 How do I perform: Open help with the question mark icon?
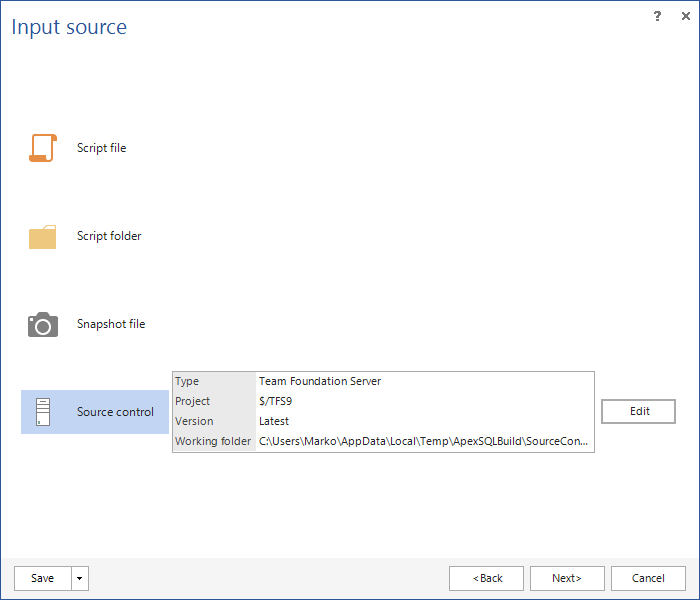point(657,17)
